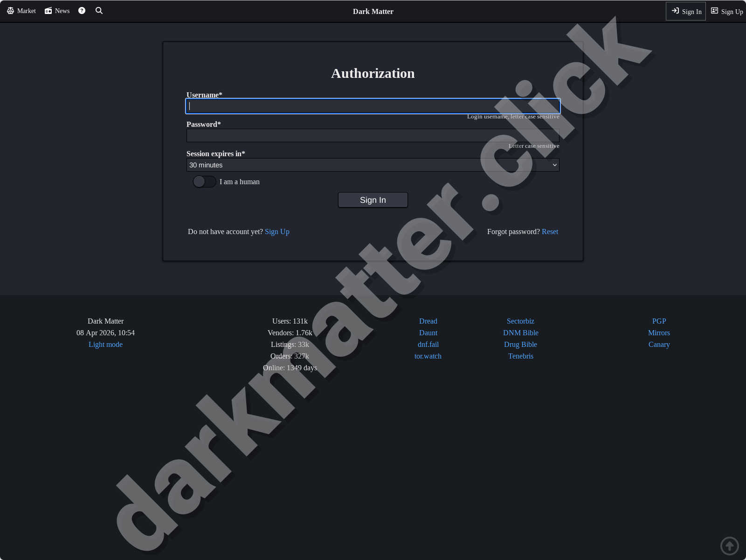The height and width of the screenshot is (560, 746).
Task: Click the search magnifier icon
Action: click(x=99, y=10)
